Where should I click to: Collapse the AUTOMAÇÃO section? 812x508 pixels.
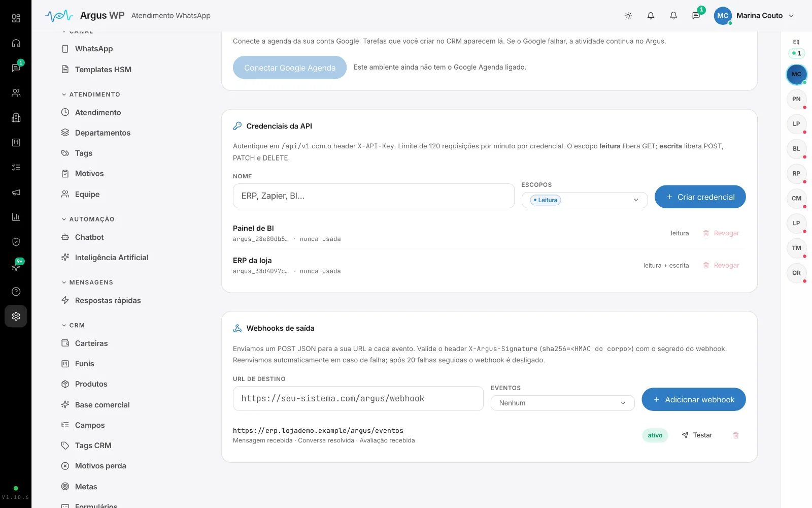[x=88, y=219]
